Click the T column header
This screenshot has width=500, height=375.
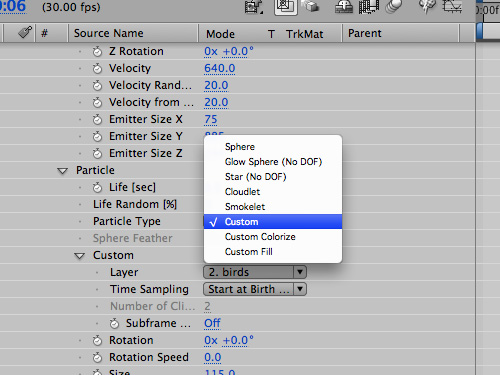point(271,34)
